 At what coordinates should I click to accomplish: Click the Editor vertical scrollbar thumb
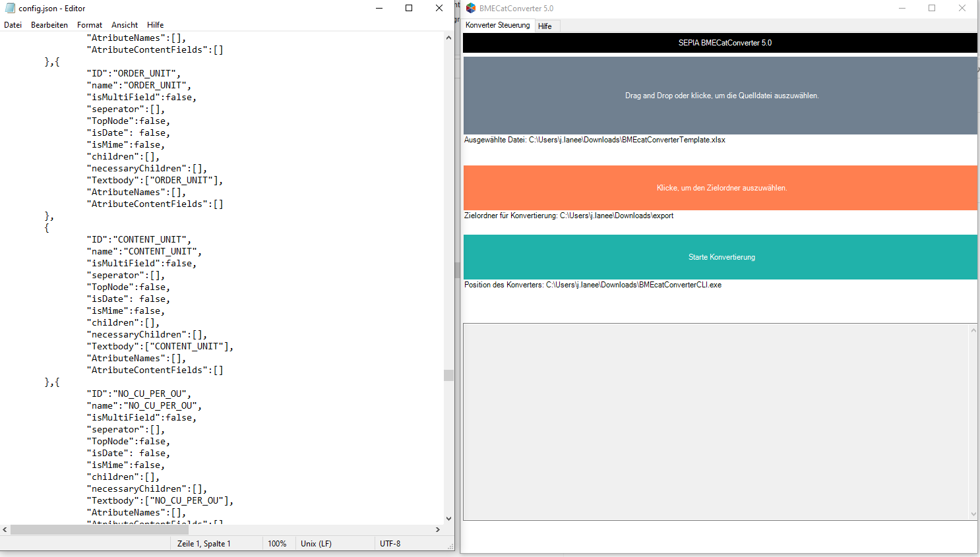pos(448,375)
